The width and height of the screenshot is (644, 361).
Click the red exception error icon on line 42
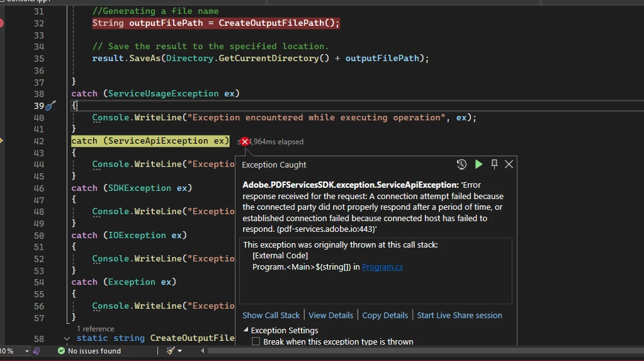coord(245,142)
